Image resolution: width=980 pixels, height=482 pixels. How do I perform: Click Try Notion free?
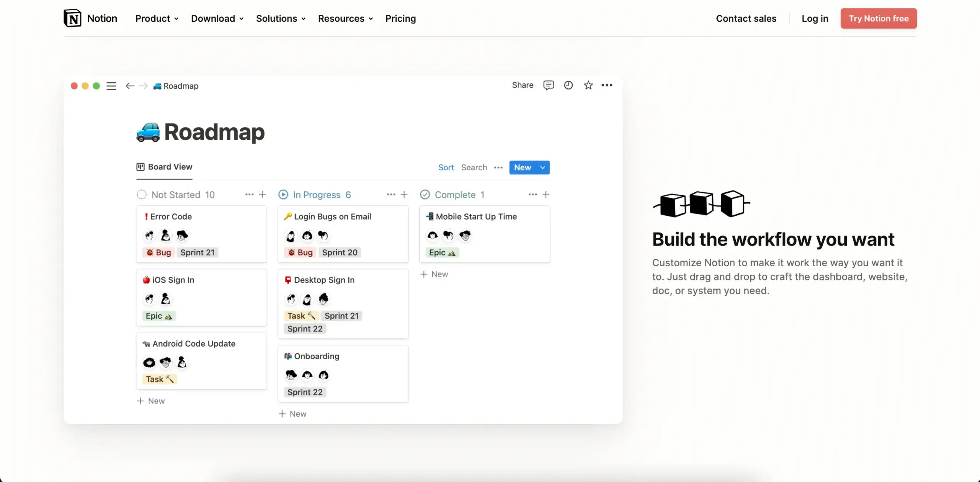878,18
